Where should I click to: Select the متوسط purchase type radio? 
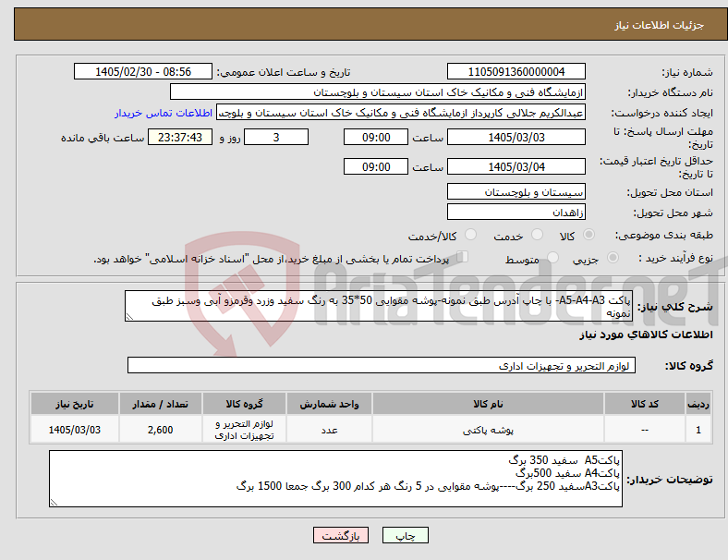552,258
